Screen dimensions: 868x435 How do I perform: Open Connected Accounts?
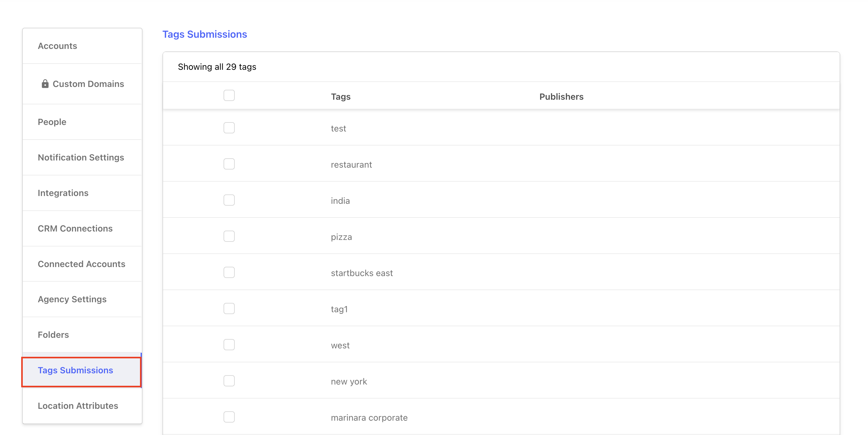(82, 264)
